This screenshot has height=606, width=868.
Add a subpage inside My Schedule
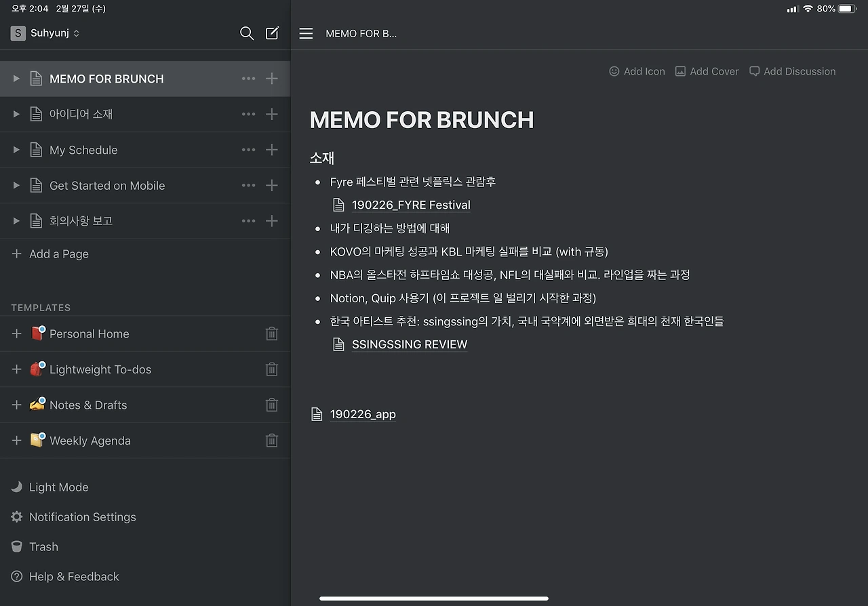coord(272,150)
